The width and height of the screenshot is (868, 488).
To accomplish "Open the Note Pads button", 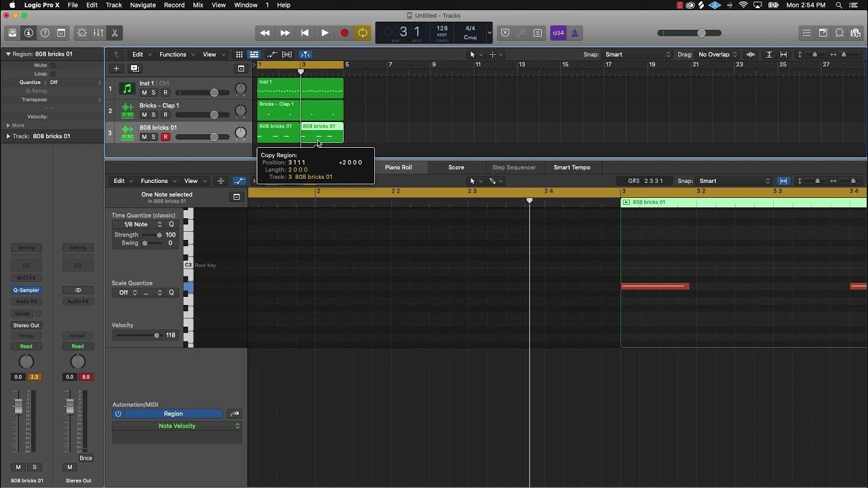I will click(823, 33).
